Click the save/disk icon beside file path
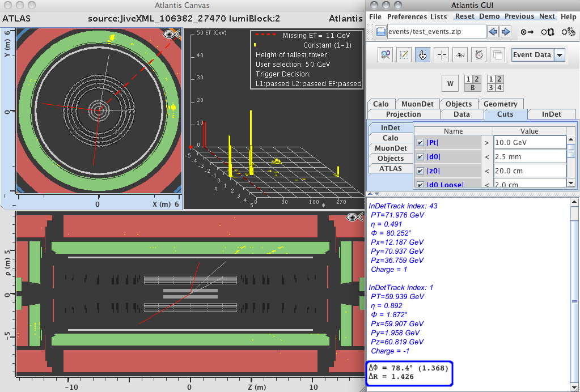Screen dimensions: 580x392 click(380, 32)
